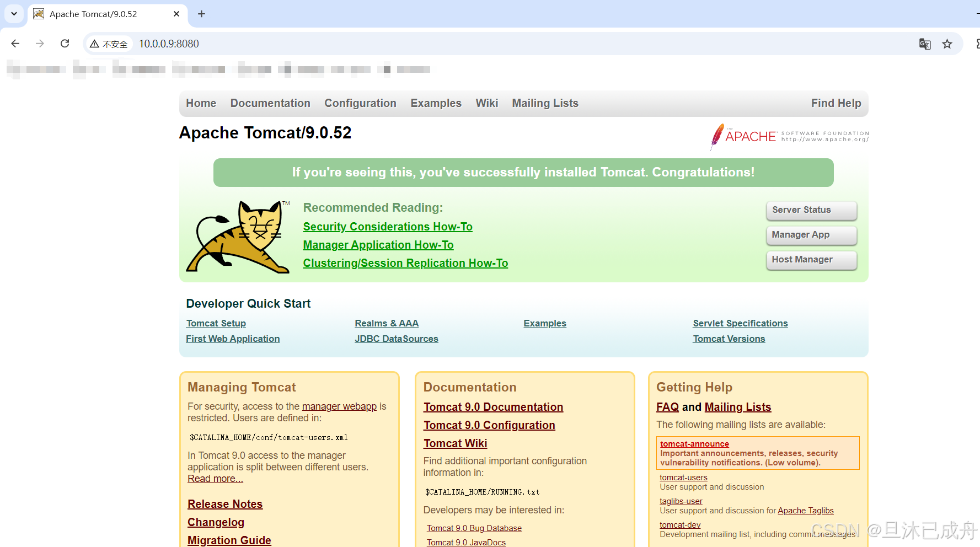Select the Apache Tomcat/9.0.52 browser tab
The width and height of the screenshot is (980, 547).
[107, 14]
